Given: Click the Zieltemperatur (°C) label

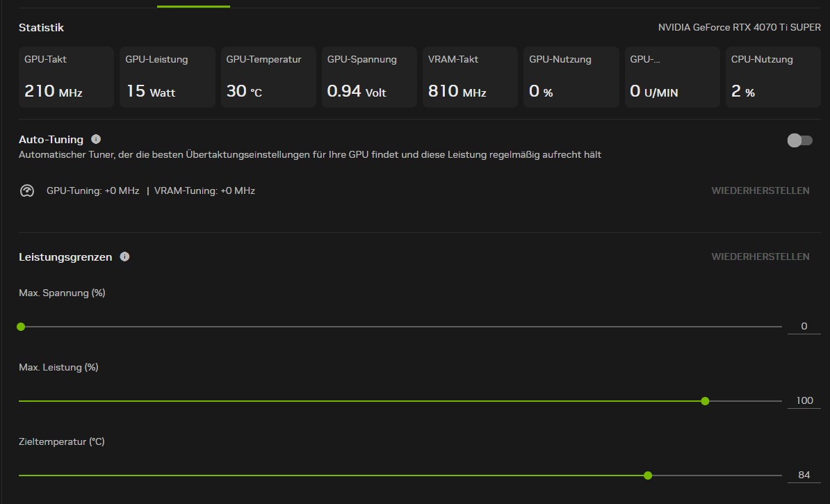Looking at the screenshot, I should point(61,441).
